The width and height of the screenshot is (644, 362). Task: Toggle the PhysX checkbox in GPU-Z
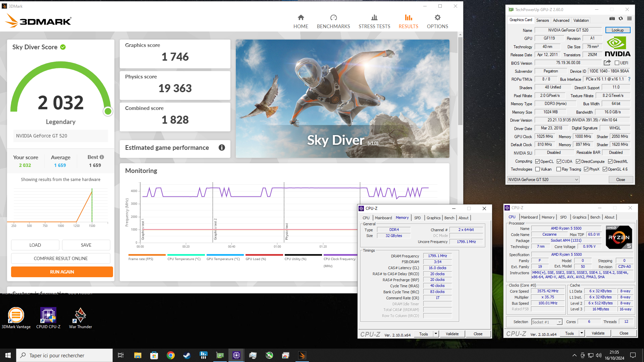[586, 169]
